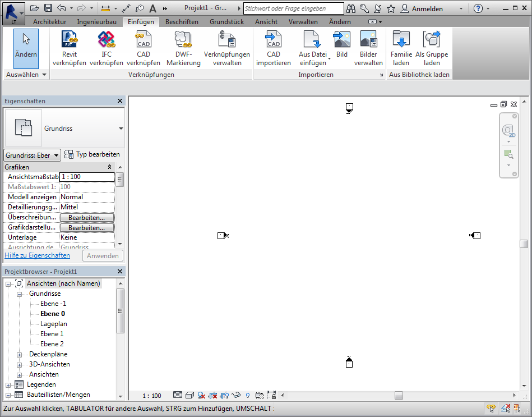Open Verknüpfungen verwalten
The width and height of the screenshot is (532, 417).
(226, 48)
